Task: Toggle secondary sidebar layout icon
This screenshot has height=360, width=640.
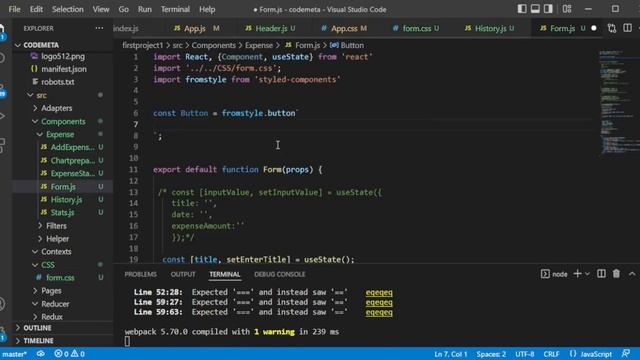Action: (x=548, y=9)
